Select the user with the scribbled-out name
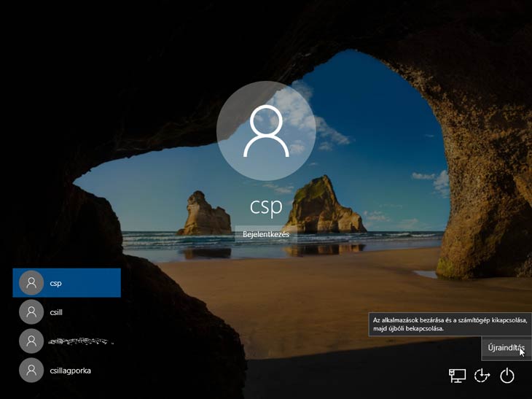532x399 pixels. pos(80,341)
